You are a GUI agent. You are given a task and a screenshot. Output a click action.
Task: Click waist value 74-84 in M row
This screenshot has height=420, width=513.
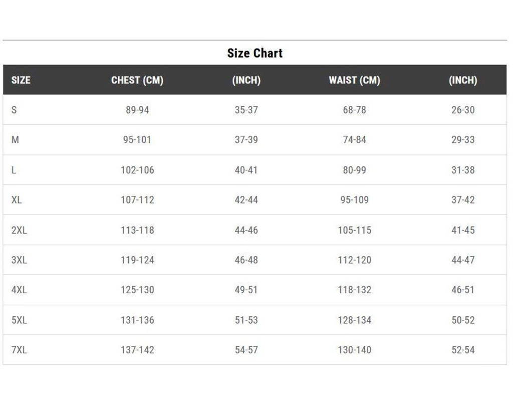354,140
